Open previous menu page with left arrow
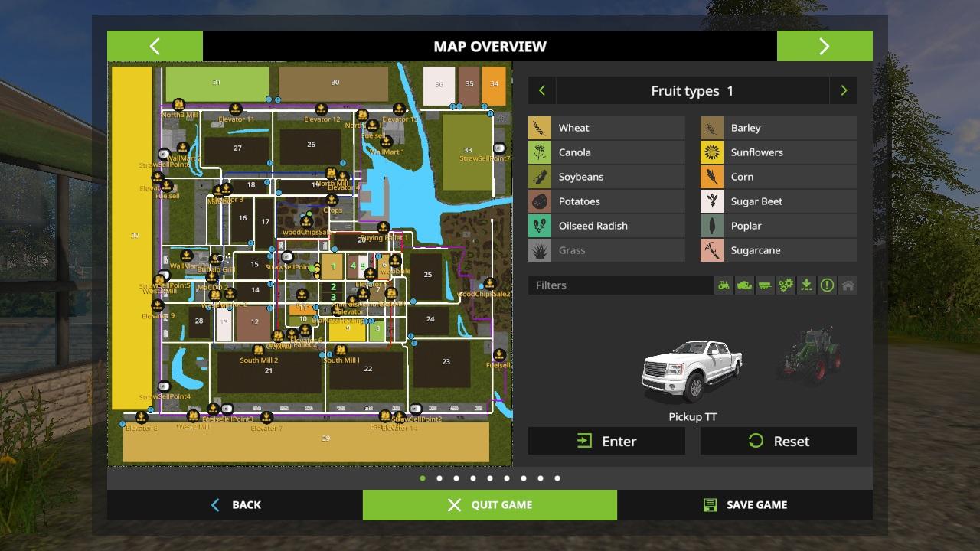 (155, 46)
